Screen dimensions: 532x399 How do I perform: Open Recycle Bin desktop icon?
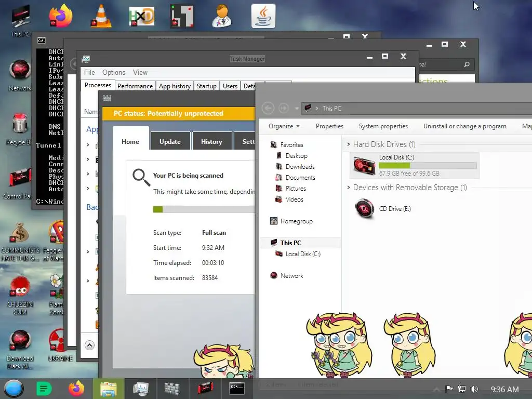[19, 129]
